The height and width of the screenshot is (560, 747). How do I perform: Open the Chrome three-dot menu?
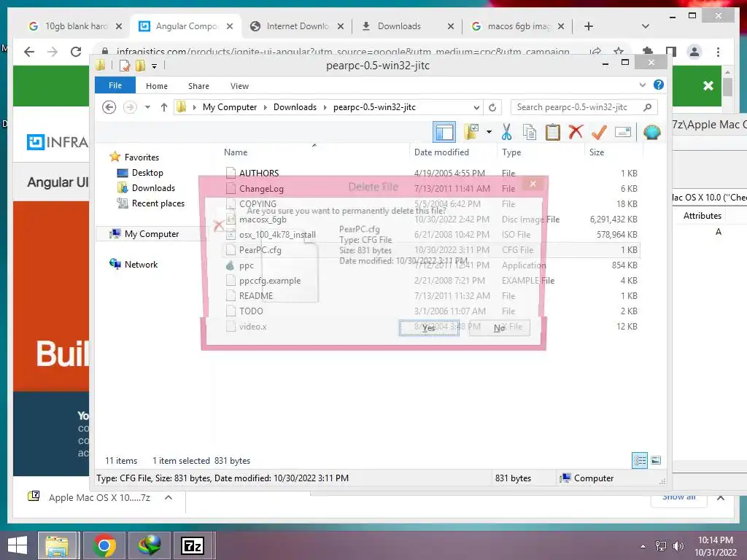click(718, 52)
